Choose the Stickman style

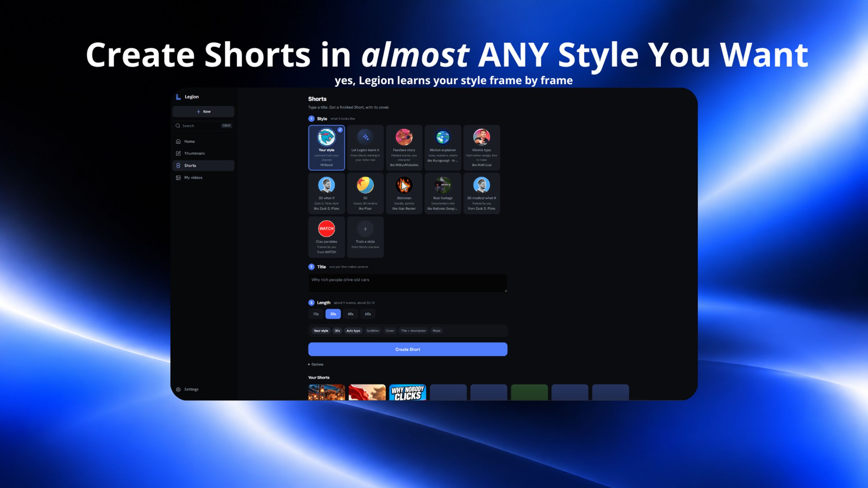[x=404, y=194]
